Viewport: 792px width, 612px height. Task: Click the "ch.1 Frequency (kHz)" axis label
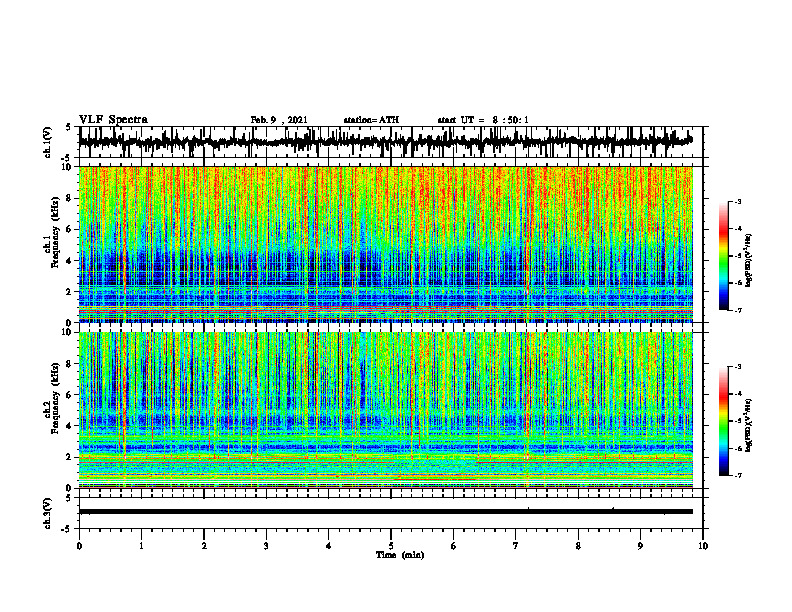(x=53, y=232)
